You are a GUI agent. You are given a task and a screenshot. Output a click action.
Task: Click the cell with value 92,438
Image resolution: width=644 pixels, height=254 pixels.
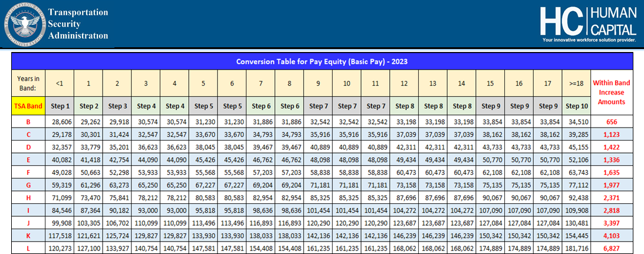576,198
